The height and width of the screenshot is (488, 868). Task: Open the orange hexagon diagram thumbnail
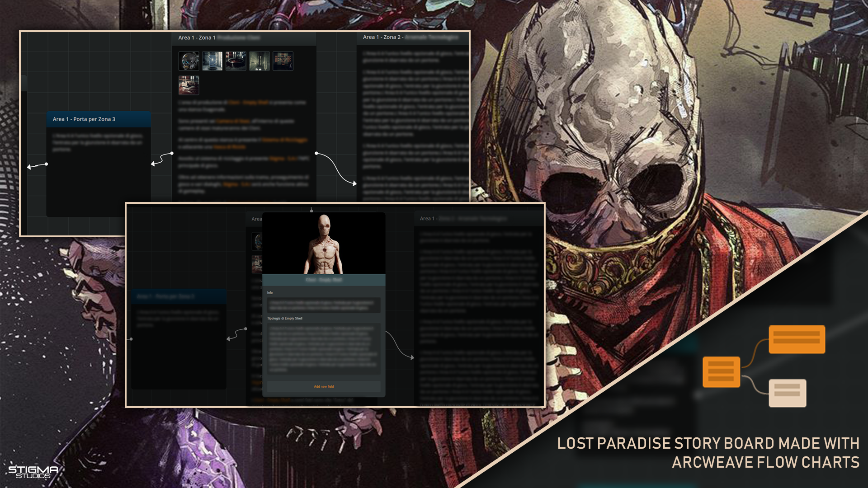pyautogui.click(x=283, y=60)
